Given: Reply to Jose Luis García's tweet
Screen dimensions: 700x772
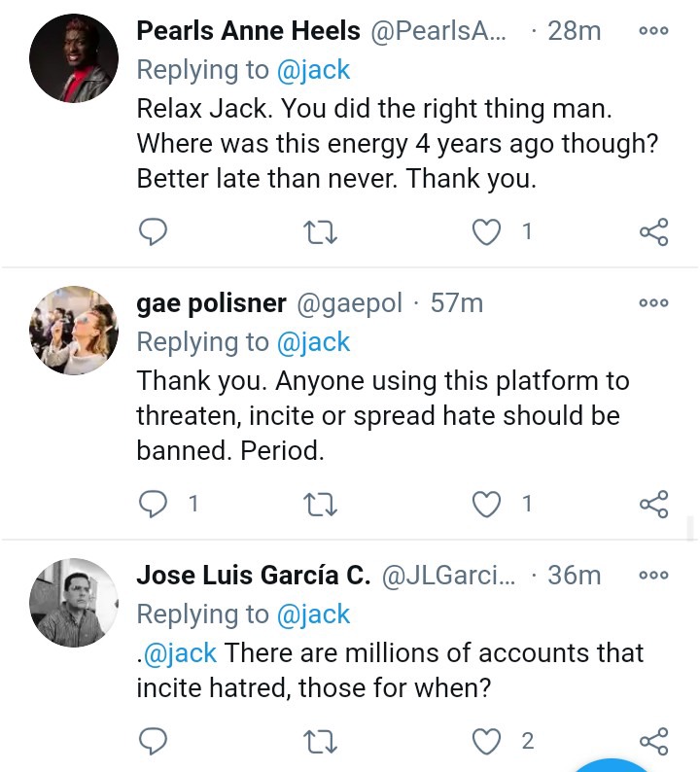Looking at the screenshot, I should point(153,741).
